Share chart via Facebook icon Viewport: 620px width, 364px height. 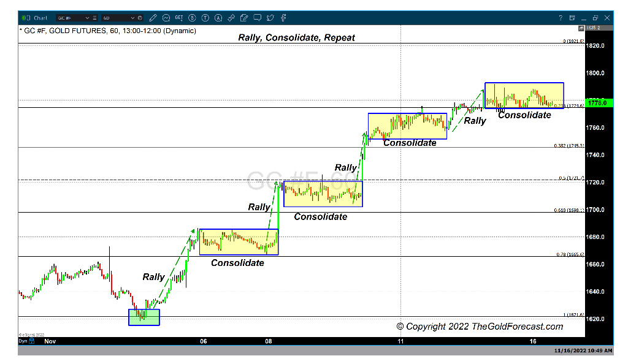pos(283,18)
